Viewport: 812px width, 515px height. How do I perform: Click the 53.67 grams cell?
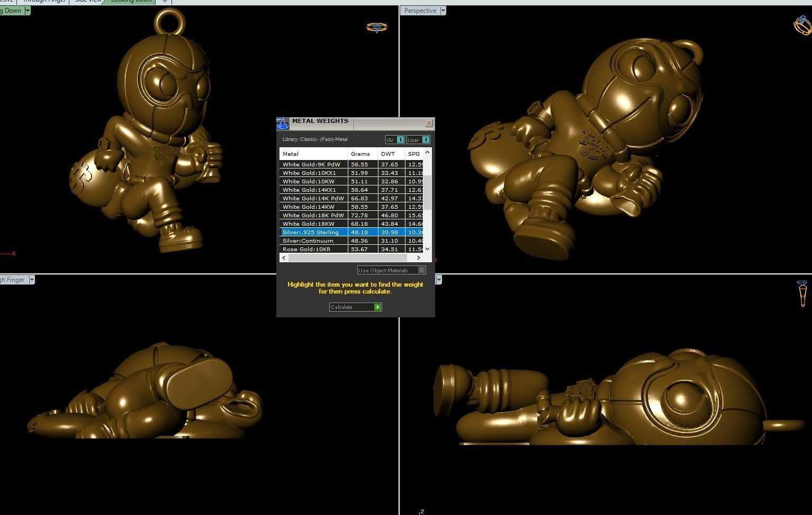click(363, 249)
